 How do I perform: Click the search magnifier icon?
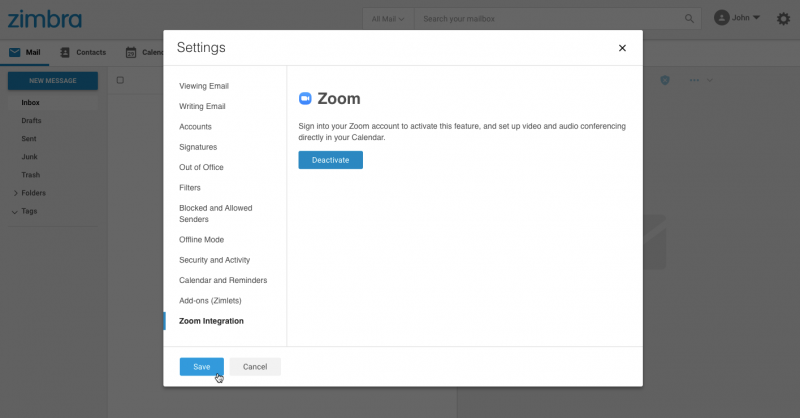point(689,19)
